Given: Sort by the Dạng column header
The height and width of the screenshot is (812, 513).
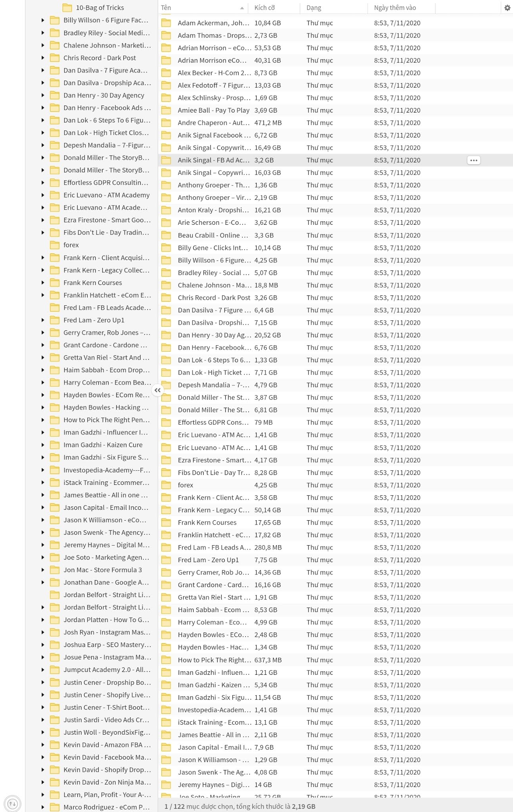Looking at the screenshot, I should [314, 8].
